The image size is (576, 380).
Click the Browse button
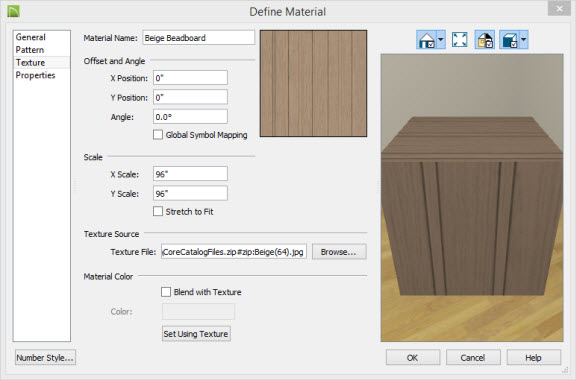click(x=339, y=252)
